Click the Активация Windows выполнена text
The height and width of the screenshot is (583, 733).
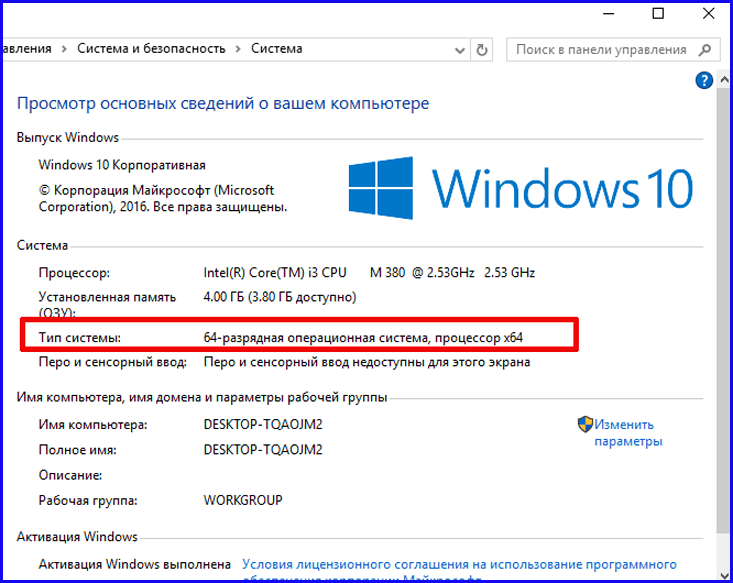pyautogui.click(x=135, y=565)
